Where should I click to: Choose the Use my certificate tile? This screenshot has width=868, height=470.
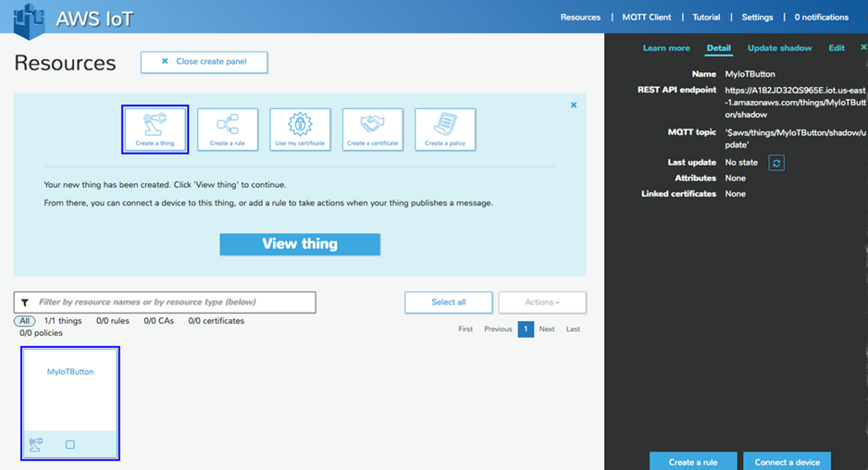pos(300,130)
